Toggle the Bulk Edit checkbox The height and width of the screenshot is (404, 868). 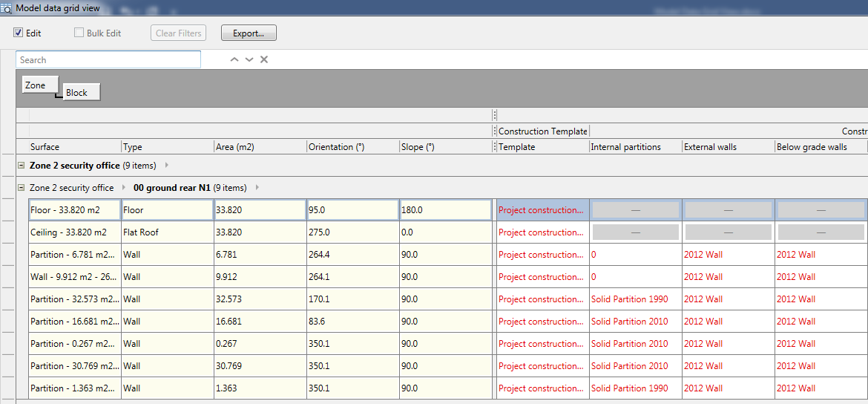coord(79,33)
